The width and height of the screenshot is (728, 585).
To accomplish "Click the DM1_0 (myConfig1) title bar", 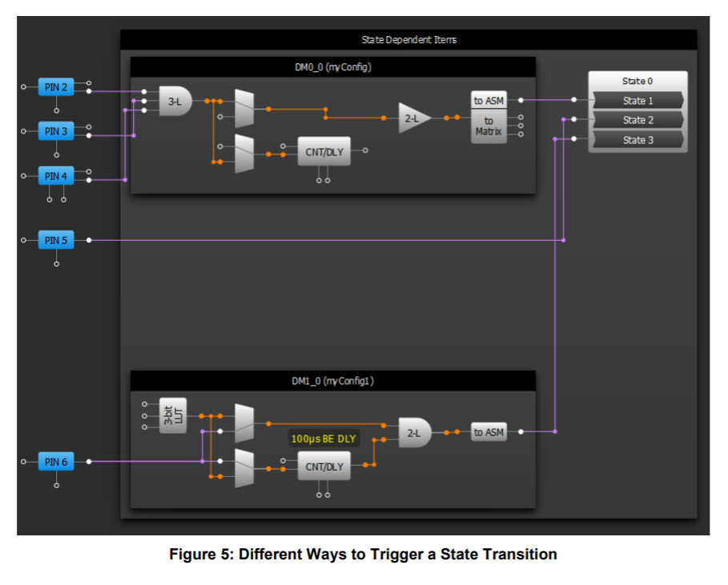I will 333,381.
